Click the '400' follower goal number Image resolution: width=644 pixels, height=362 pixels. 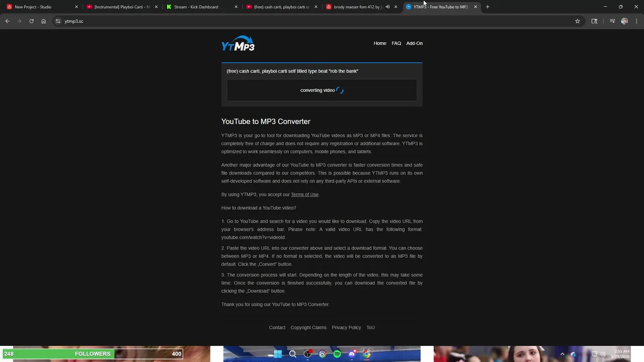176,354
